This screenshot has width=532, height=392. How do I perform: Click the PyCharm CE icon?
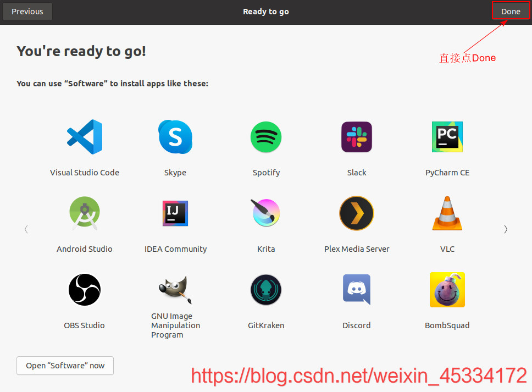(x=447, y=137)
